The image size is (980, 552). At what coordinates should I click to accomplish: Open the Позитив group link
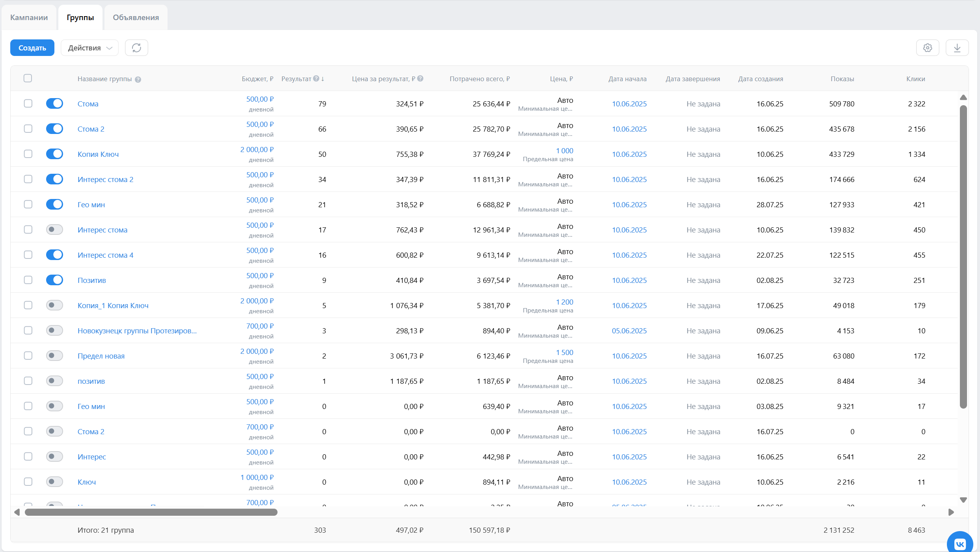coord(91,280)
